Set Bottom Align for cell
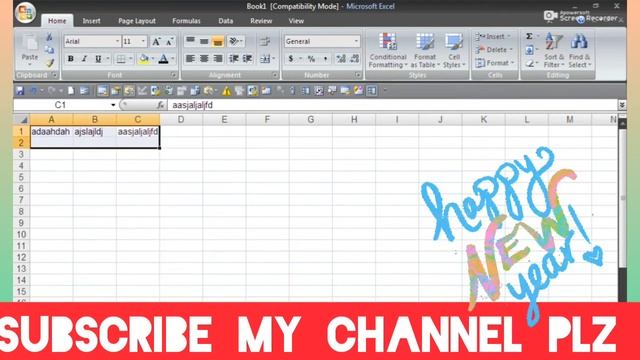Image resolution: width=640 pixels, height=360 pixels. pyautogui.click(x=218, y=41)
